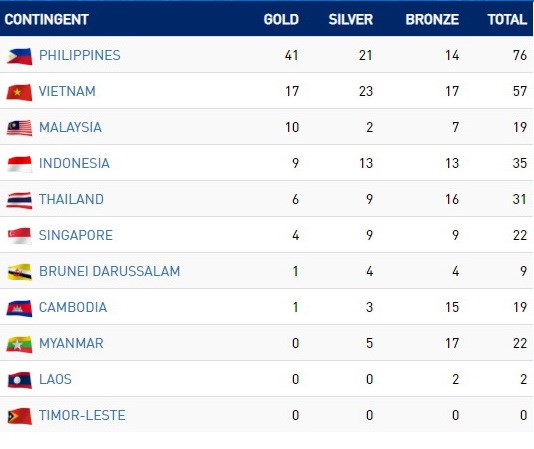The image size is (534, 449).
Task: Sort by the GOLD column header
Action: [281, 19]
